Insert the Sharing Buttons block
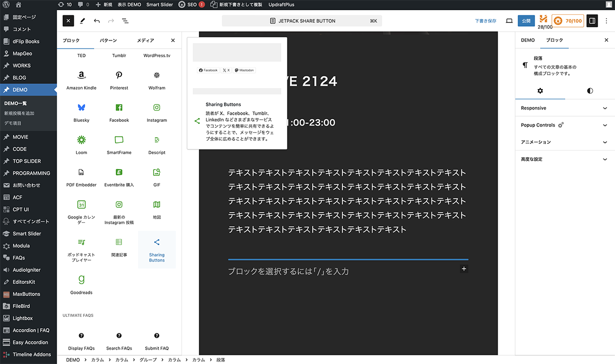Screen dimensions: 615x364 click(157, 249)
